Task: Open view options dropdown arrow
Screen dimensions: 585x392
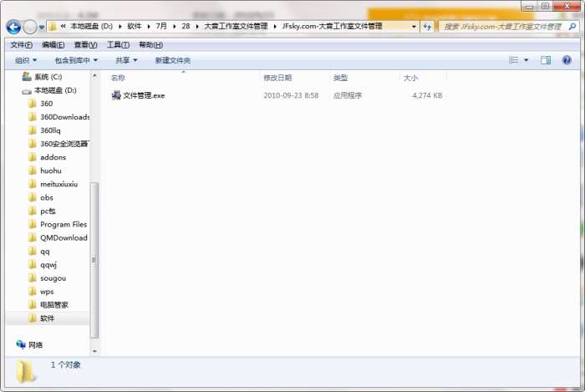Action: click(526, 60)
